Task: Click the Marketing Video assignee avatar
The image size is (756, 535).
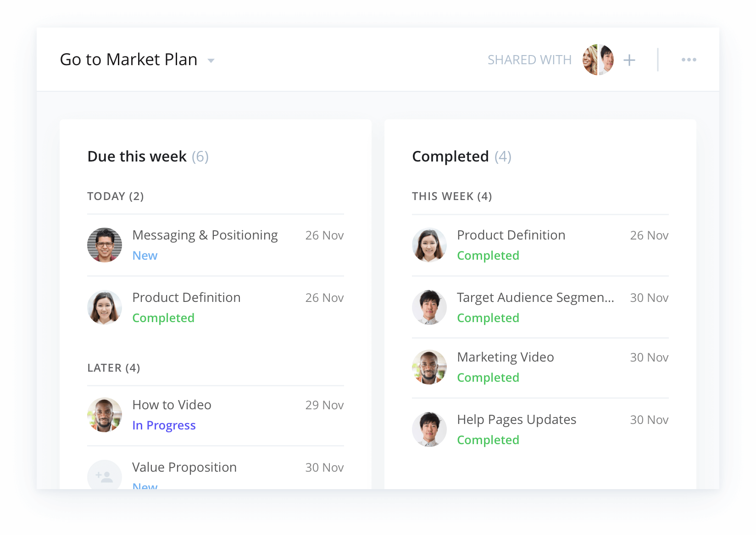Action: point(429,367)
